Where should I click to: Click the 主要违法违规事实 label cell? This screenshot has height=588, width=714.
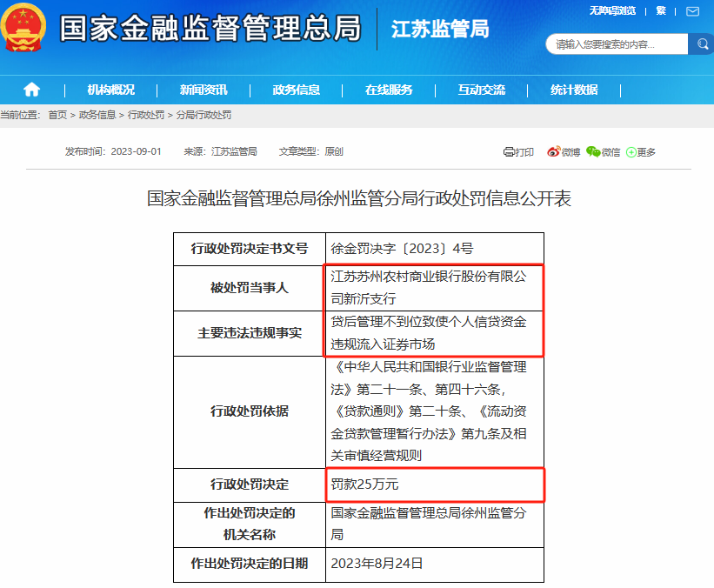(x=250, y=333)
